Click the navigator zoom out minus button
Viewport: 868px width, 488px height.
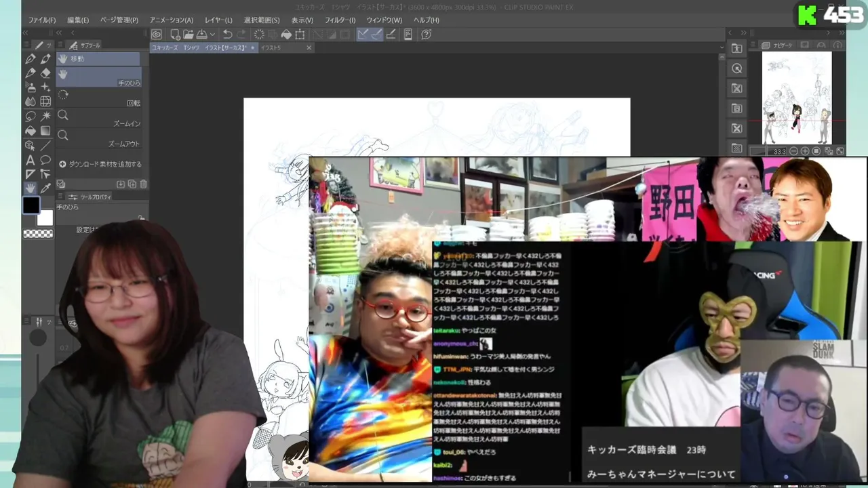(793, 151)
